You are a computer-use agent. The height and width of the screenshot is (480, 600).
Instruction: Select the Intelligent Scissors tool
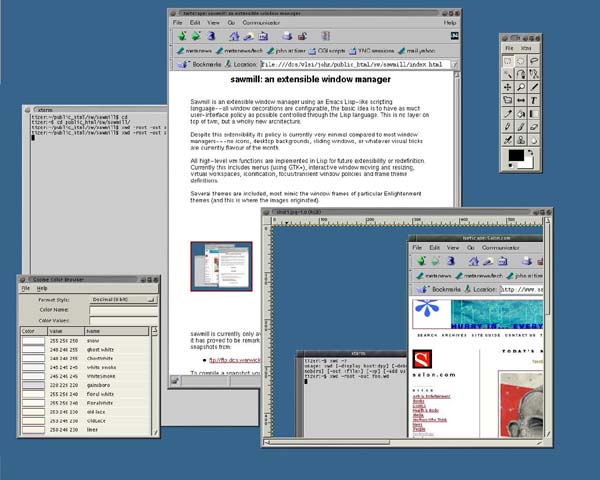(x=534, y=74)
